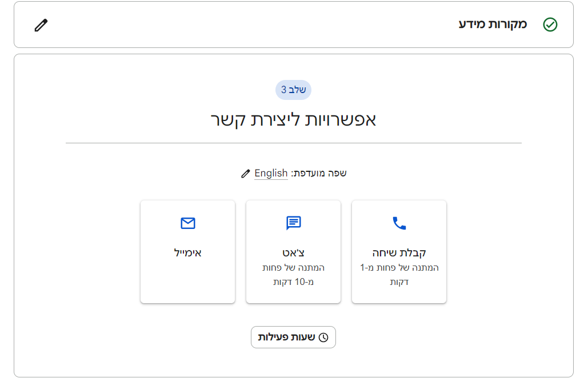Select the אימייל contact option label
This screenshot has width=588, height=390.
[188, 252]
